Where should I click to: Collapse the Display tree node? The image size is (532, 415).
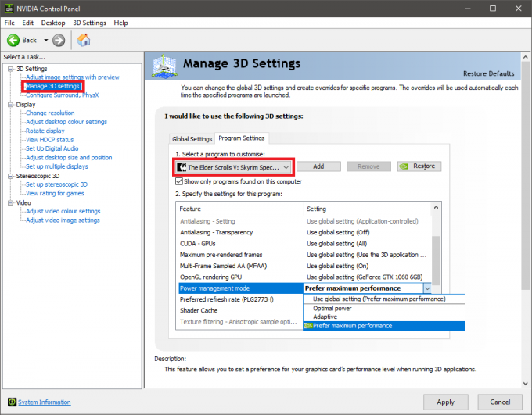pyautogui.click(x=10, y=105)
